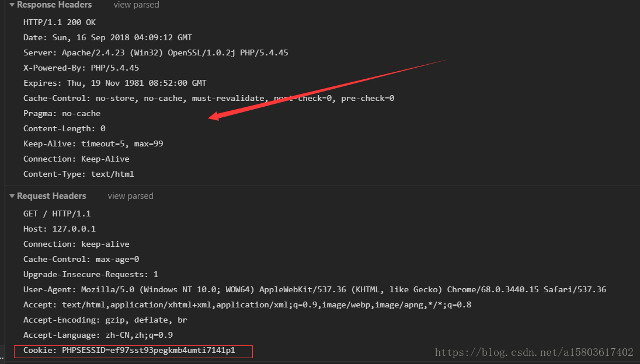
Task: Open the CSDN blog link watermark
Action: tap(533, 352)
